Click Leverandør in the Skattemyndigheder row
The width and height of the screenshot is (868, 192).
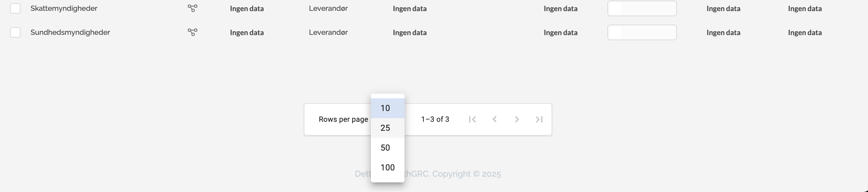(x=328, y=8)
